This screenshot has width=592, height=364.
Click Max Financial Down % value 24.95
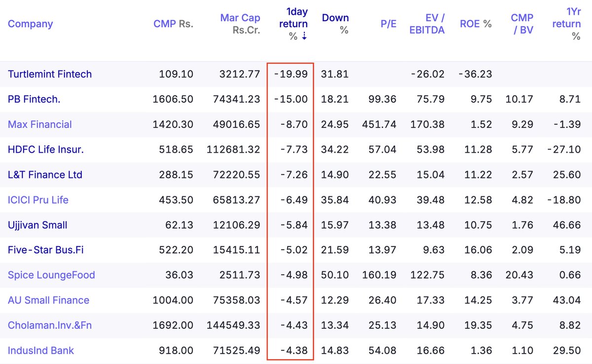click(335, 124)
